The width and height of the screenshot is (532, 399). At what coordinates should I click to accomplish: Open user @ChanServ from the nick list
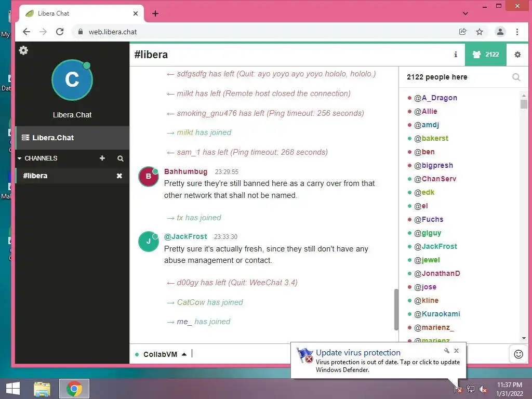point(435,179)
